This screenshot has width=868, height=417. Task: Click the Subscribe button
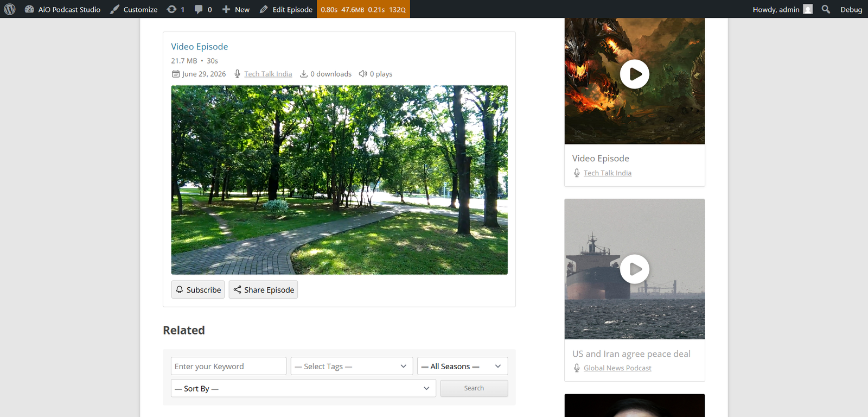pyautogui.click(x=198, y=289)
